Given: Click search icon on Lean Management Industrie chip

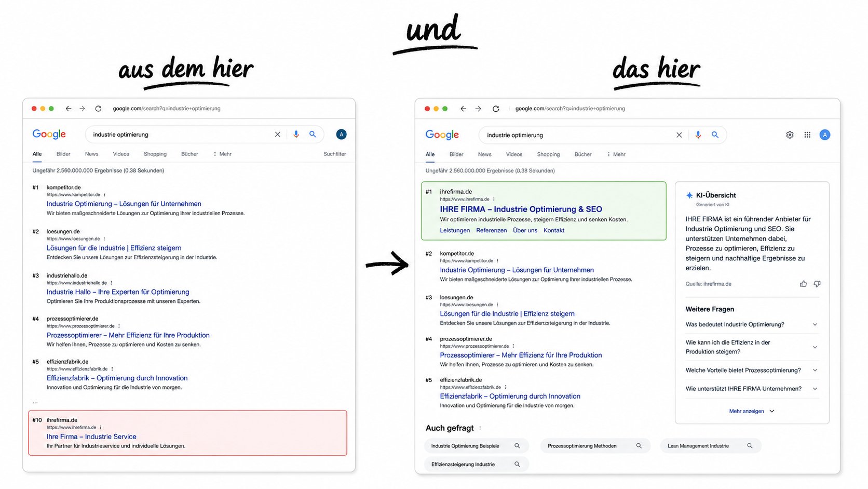Looking at the screenshot, I should click(750, 446).
